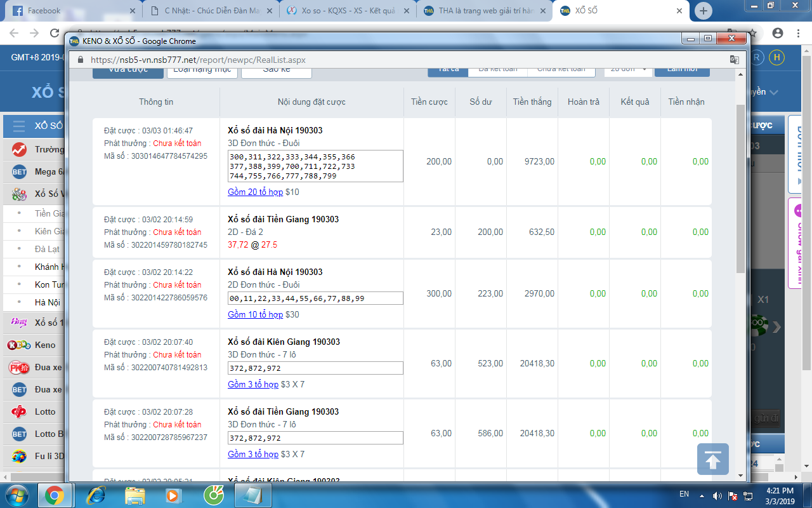812x508 pixels.
Task: Select the Lotto icon in sidebar
Action: 19,412
